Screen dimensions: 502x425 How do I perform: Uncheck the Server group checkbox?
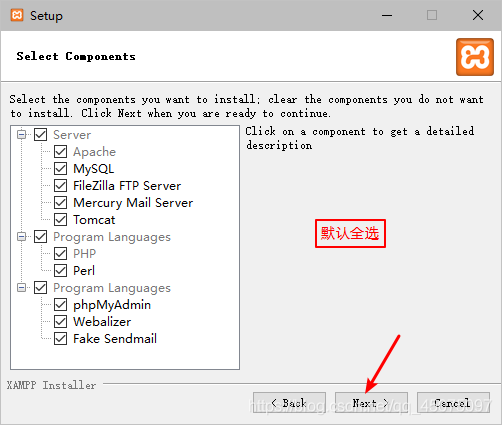(41, 135)
